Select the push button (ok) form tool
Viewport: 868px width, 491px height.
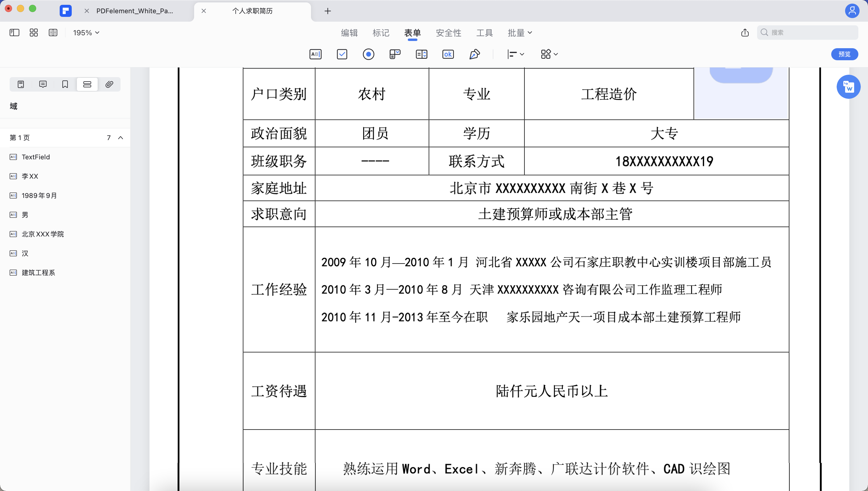[x=448, y=54]
